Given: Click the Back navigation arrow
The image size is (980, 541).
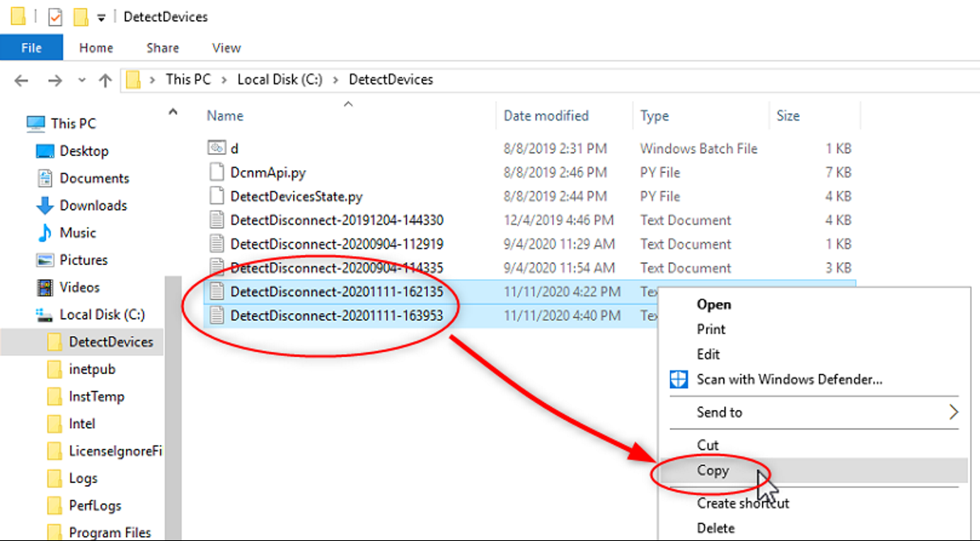Looking at the screenshot, I should (22, 80).
